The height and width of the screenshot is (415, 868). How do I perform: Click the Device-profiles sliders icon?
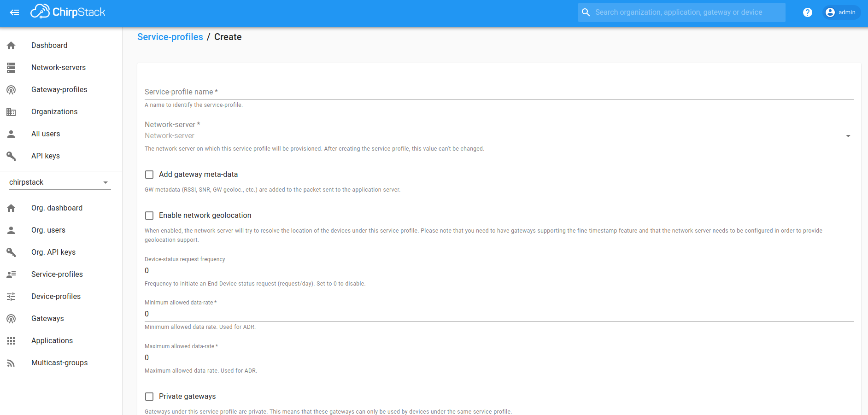(x=11, y=297)
